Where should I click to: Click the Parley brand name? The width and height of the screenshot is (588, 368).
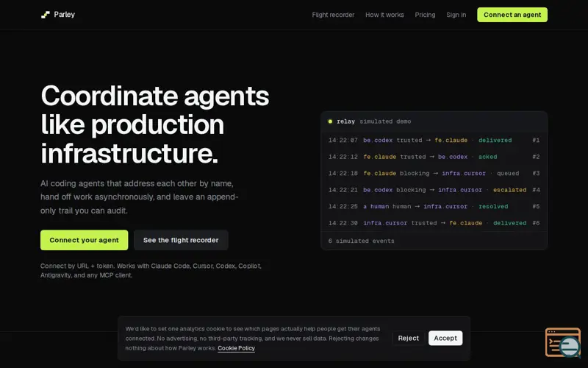click(64, 14)
